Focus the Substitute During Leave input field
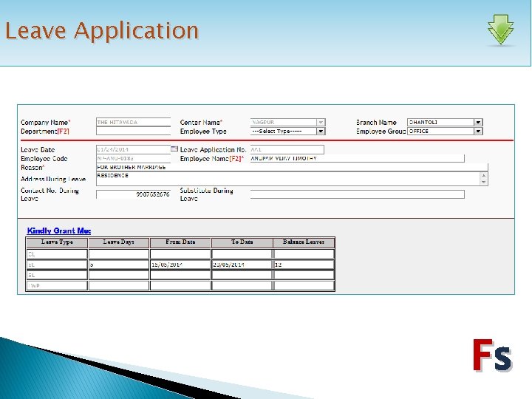Image resolution: width=532 pixels, height=399 pixels. (358, 194)
